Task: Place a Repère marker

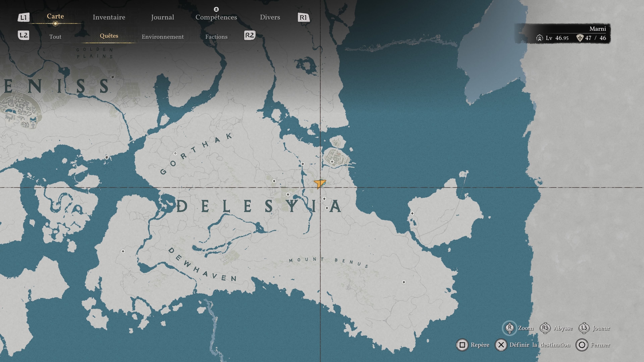Action: (480, 345)
